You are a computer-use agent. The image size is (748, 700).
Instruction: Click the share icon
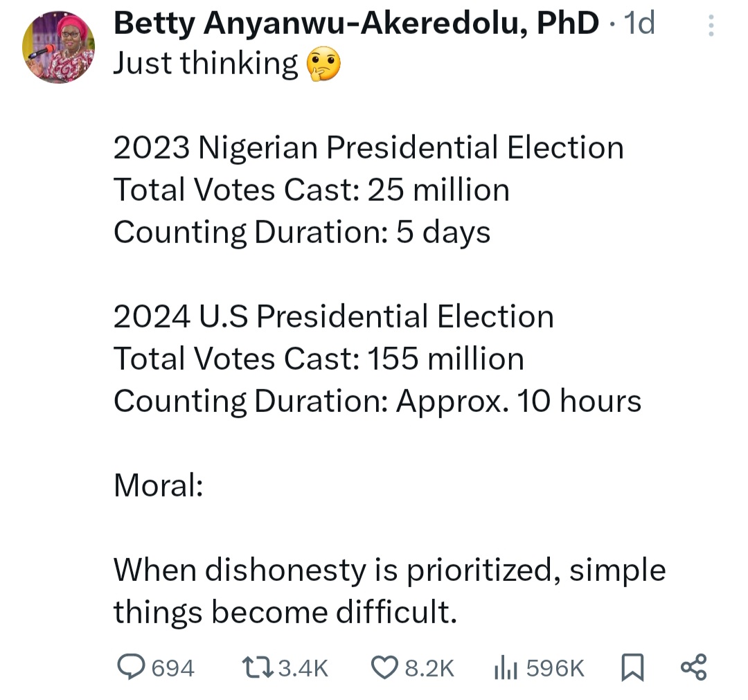694,667
